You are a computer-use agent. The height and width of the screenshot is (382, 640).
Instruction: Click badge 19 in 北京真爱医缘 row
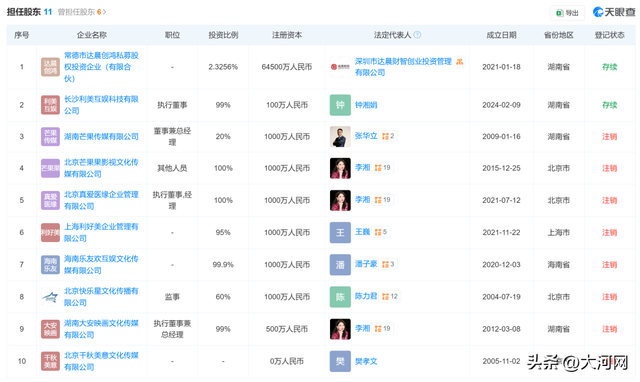pos(383,200)
